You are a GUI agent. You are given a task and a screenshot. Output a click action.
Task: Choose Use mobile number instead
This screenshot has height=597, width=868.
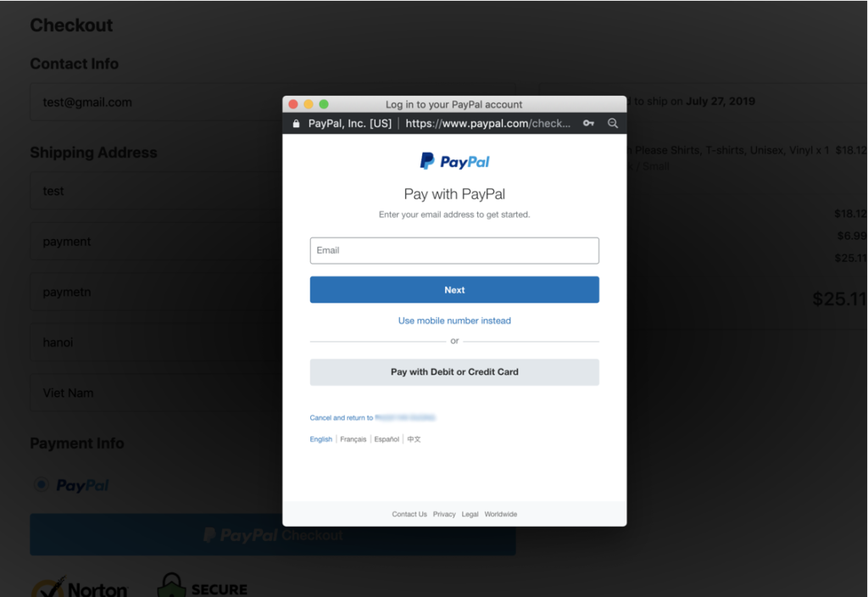tap(454, 321)
